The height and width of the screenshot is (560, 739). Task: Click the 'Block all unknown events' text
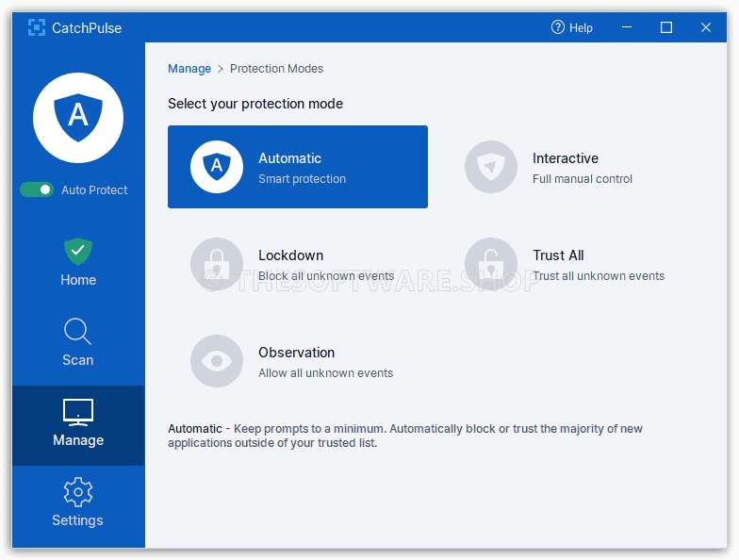pyautogui.click(x=326, y=276)
